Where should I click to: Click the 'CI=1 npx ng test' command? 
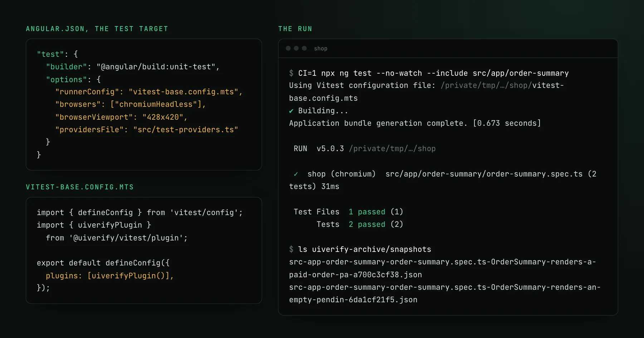pyautogui.click(x=335, y=73)
